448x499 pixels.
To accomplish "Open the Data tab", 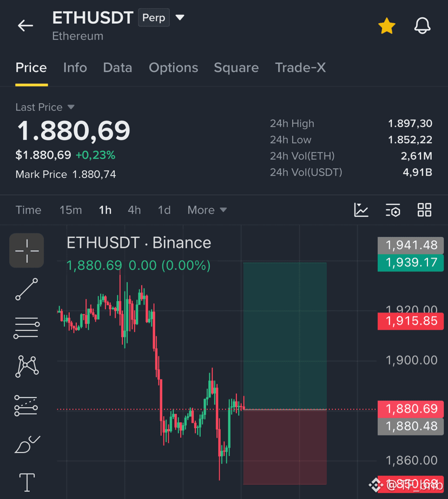I will [117, 68].
